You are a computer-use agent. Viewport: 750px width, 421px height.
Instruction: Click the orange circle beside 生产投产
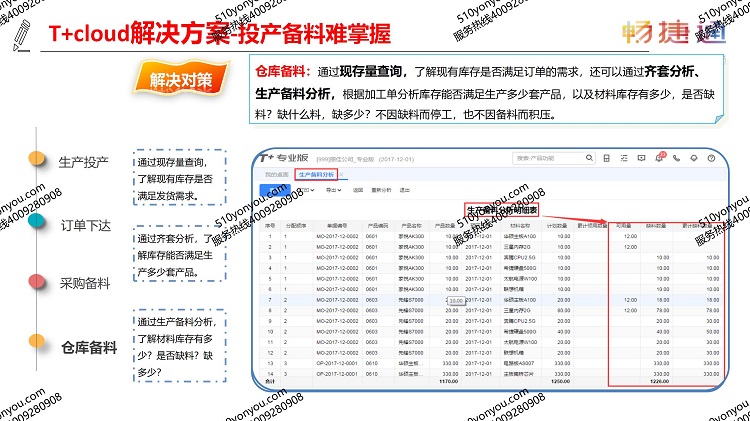click(37, 158)
